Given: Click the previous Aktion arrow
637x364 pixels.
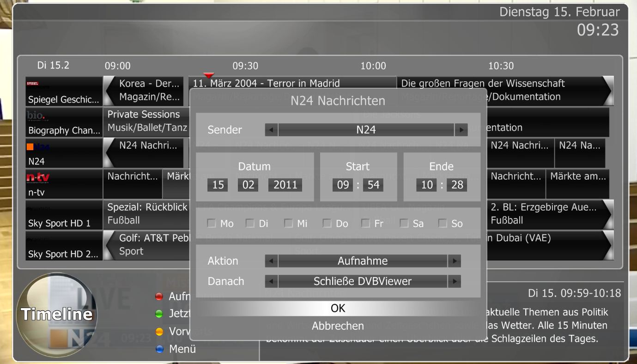Looking at the screenshot, I should 272,261.
